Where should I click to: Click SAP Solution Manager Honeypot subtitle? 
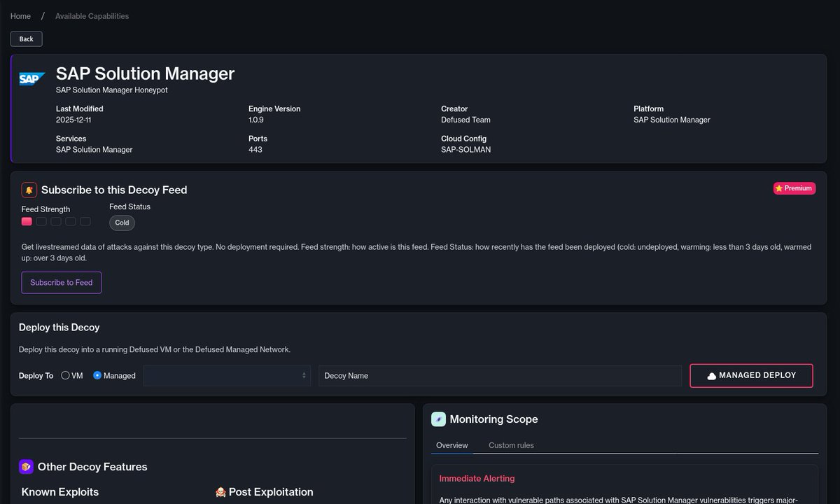pyautogui.click(x=112, y=90)
